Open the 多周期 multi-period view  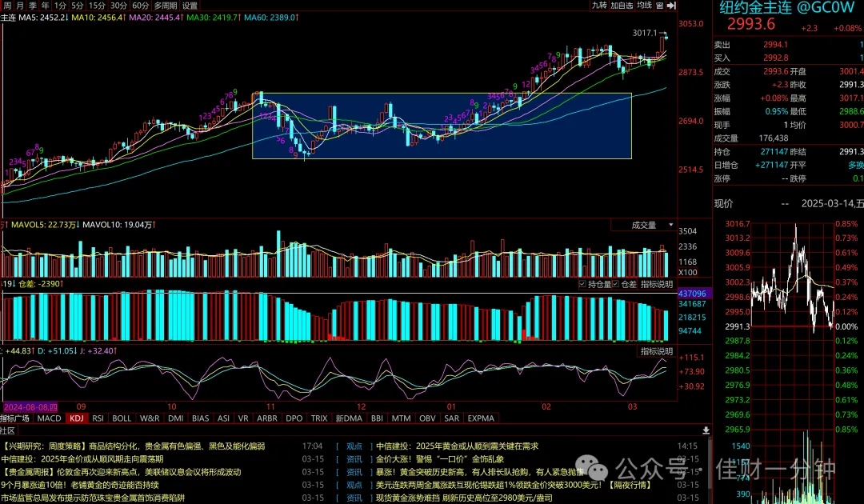(x=166, y=6)
